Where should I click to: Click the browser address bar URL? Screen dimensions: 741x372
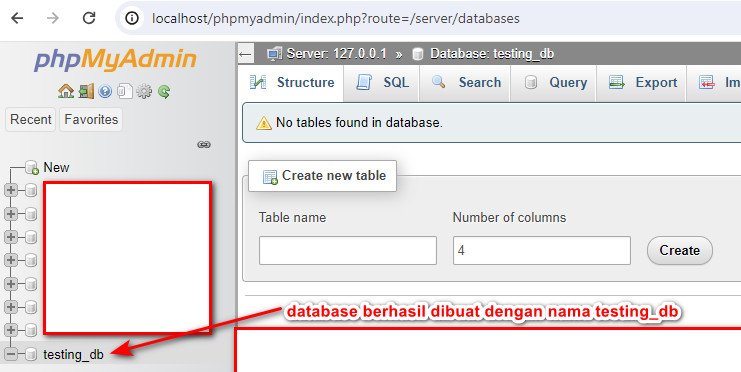[336, 18]
